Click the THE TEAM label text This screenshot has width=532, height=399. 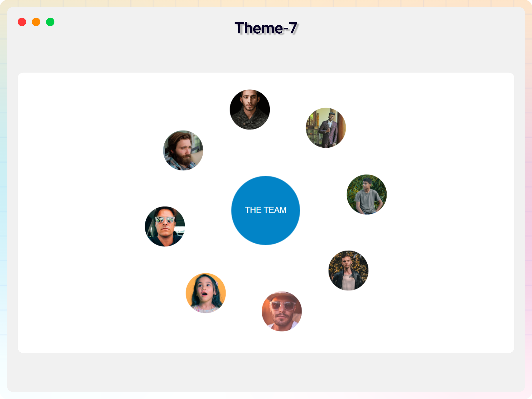click(x=265, y=210)
